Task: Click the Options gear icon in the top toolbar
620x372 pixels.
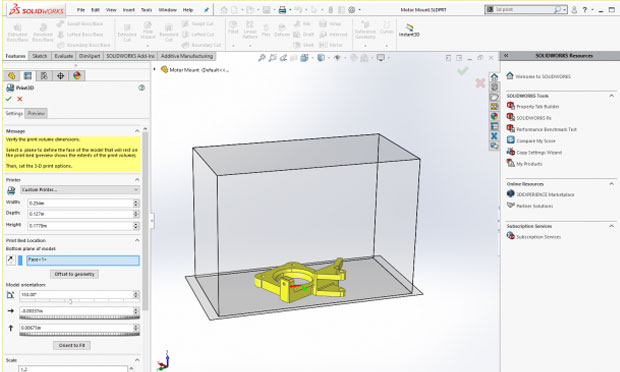Action: point(352,10)
